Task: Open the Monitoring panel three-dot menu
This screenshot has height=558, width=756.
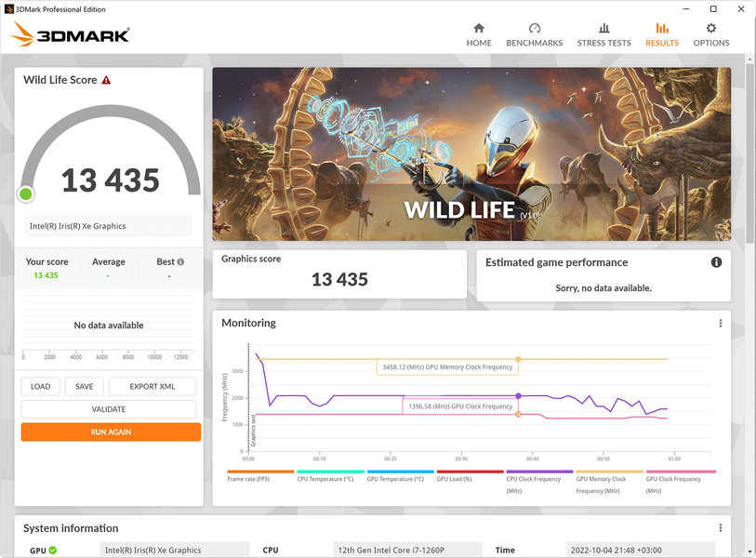Action: pos(721,323)
